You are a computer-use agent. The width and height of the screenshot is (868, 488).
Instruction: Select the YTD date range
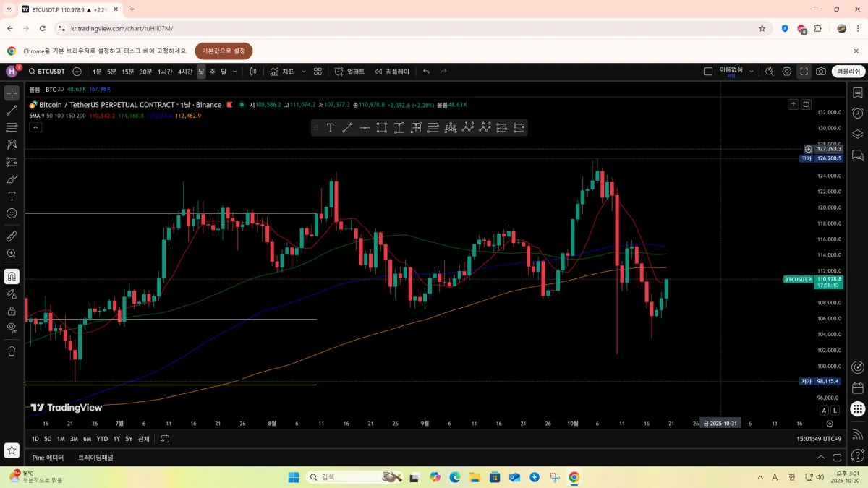[102, 439]
